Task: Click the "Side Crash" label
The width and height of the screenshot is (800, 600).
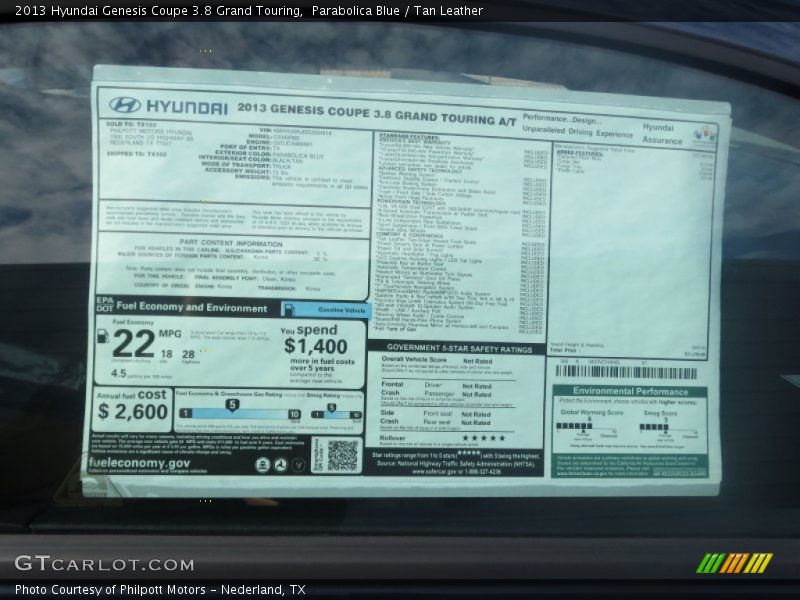Action: coord(389,417)
